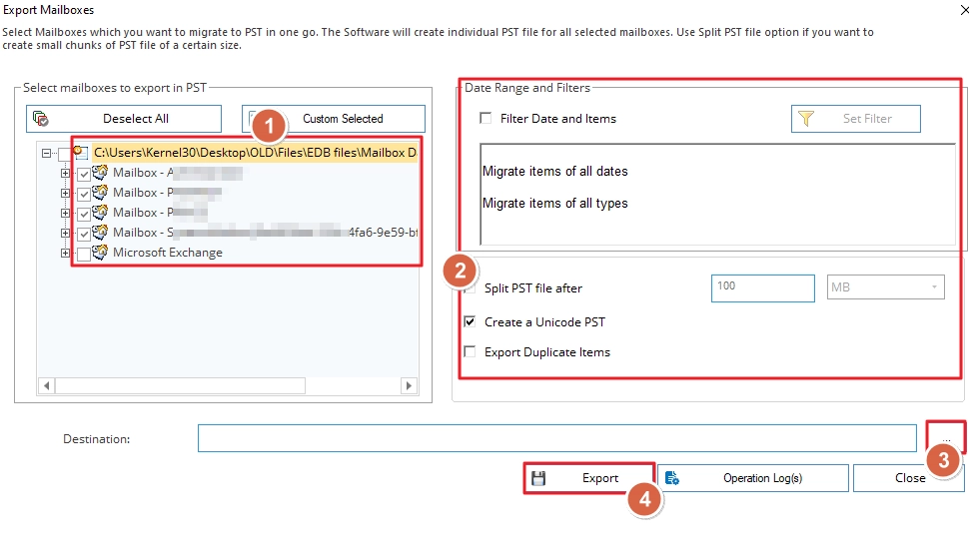Click the Deselect All button
Viewport: 969px width, 560px height.
124,119
